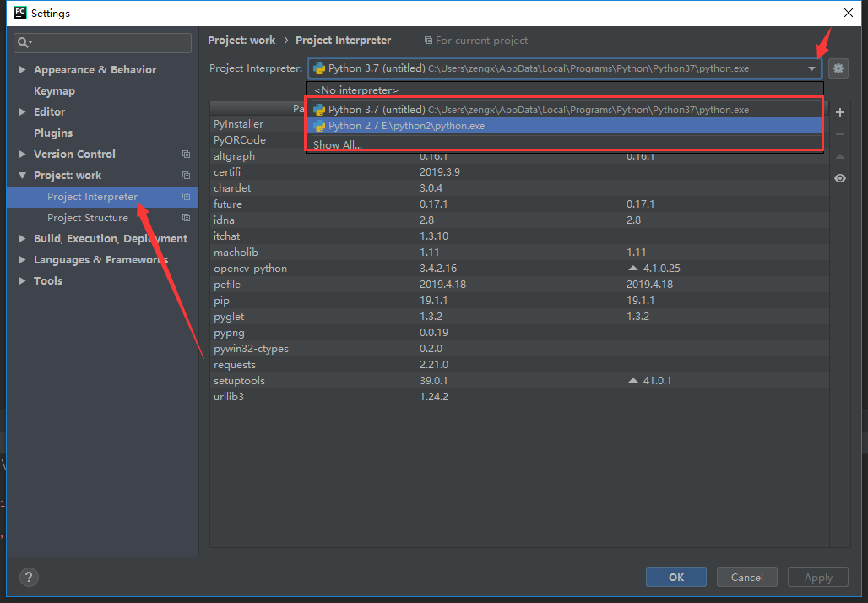Image resolution: width=868 pixels, height=603 pixels.
Task: Choose Show All... in interpreter list
Action: point(565,144)
